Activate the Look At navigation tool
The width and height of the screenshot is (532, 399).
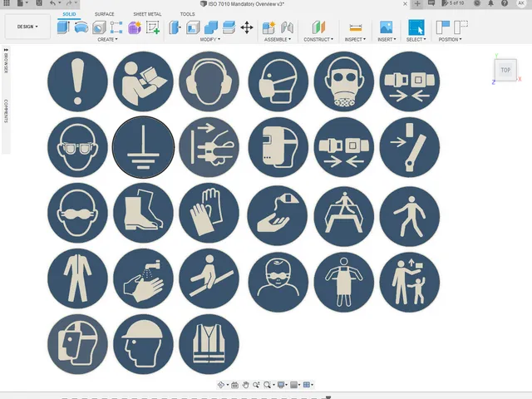point(234,385)
